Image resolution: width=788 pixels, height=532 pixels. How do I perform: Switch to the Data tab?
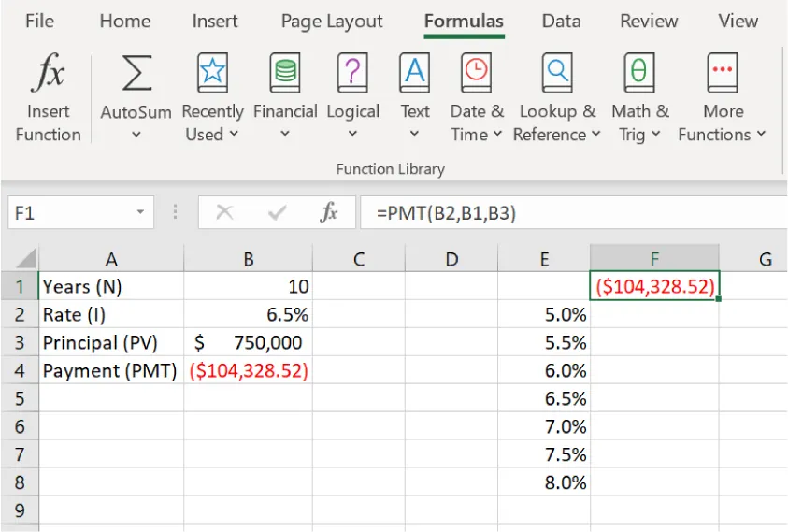click(x=561, y=22)
